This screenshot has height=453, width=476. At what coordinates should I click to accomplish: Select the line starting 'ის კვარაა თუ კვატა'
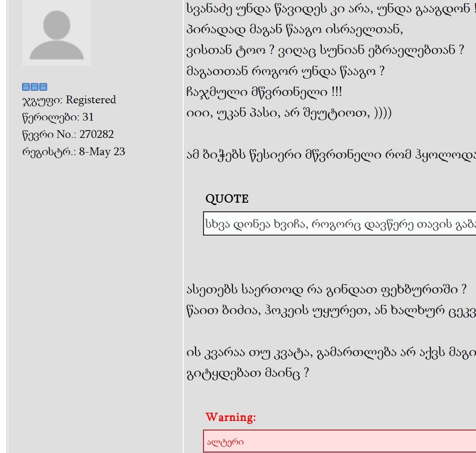[331, 353]
